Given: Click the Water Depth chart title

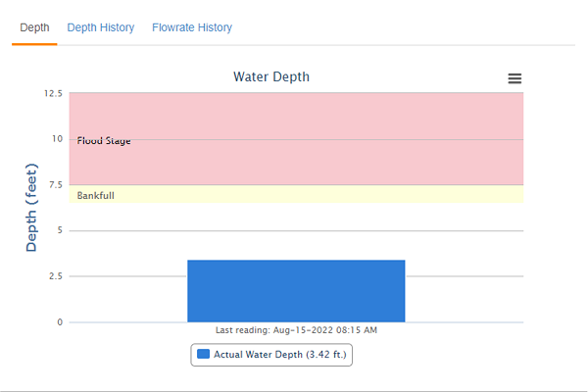Looking at the screenshot, I should pyautogui.click(x=271, y=76).
